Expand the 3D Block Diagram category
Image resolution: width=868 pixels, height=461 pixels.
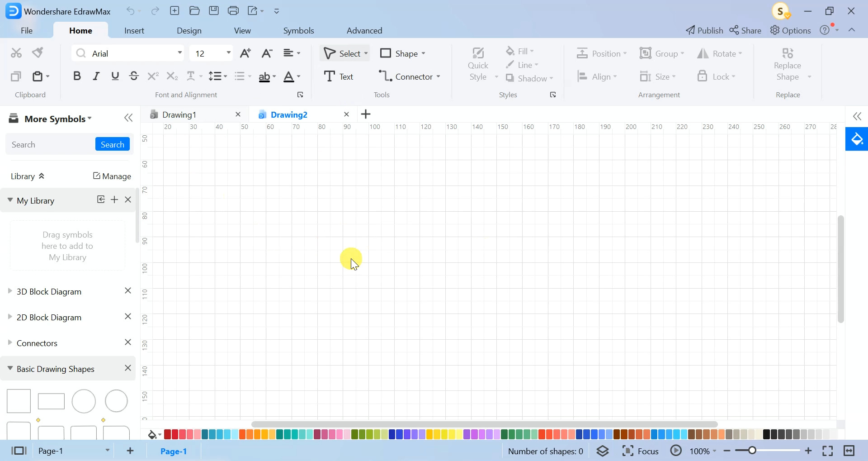(x=10, y=291)
